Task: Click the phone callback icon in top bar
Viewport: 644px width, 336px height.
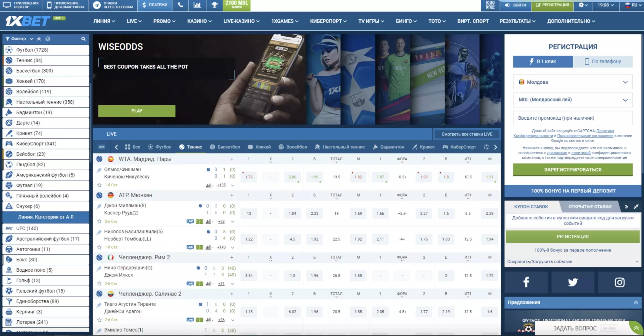Action: (x=180, y=5)
